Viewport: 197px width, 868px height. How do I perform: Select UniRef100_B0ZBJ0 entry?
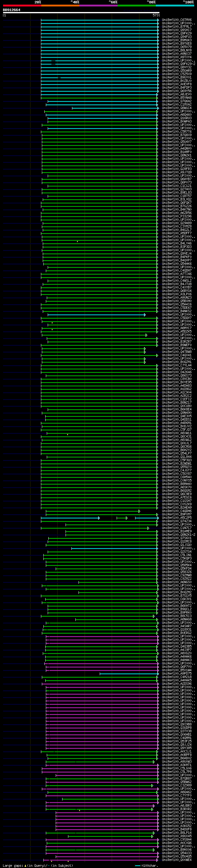tap(176, 81)
